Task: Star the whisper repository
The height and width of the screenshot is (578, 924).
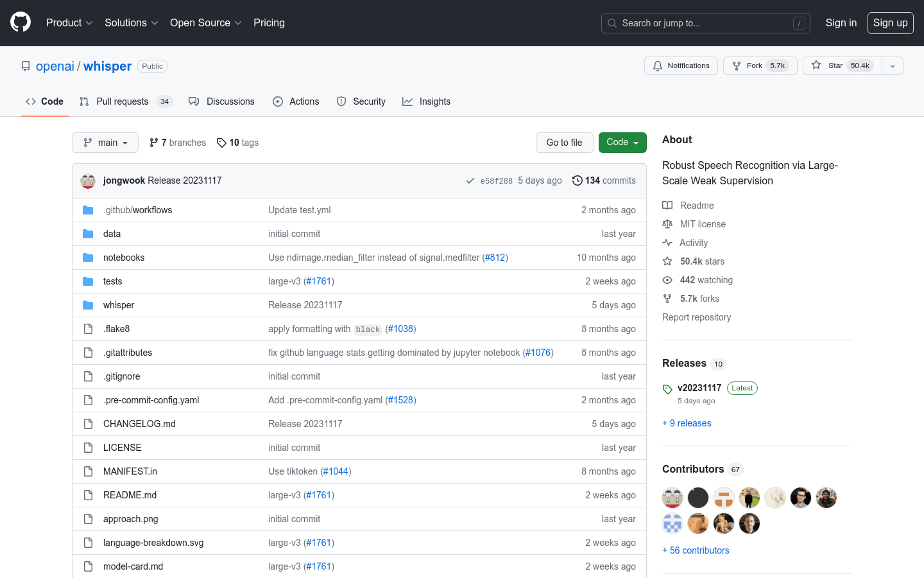Action: (834, 66)
